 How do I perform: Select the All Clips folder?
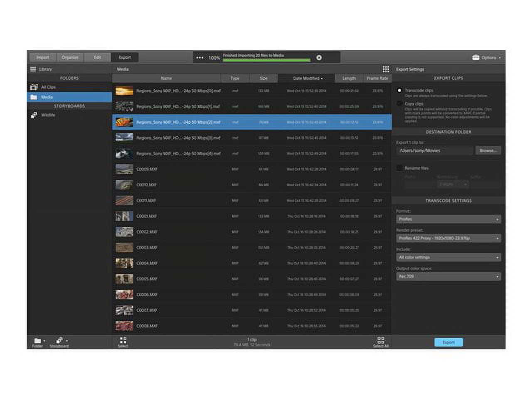pos(69,87)
